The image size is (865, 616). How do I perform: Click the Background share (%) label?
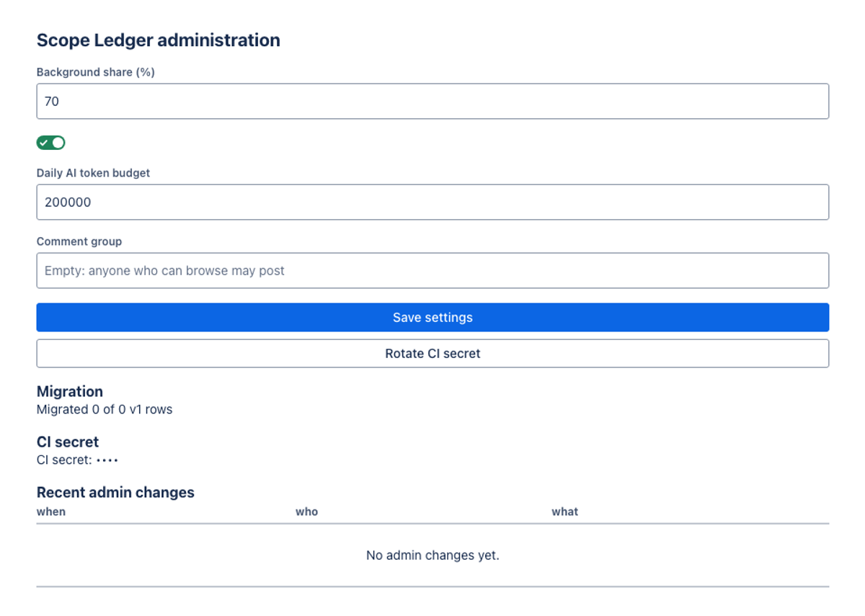pyautogui.click(x=96, y=72)
